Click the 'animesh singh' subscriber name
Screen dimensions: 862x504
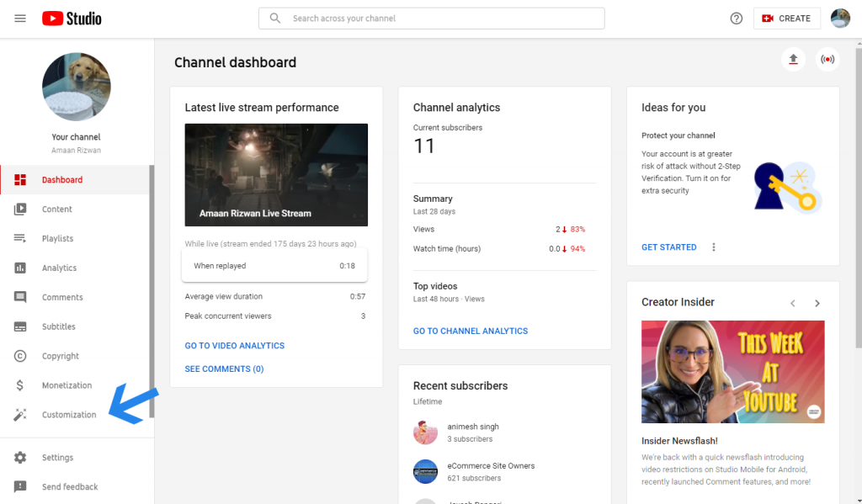click(x=473, y=427)
